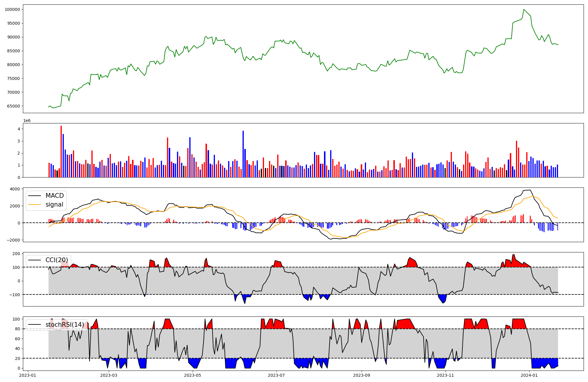Click the 2023-05 x-axis date label
The height and width of the screenshot is (382, 588).
193,375
